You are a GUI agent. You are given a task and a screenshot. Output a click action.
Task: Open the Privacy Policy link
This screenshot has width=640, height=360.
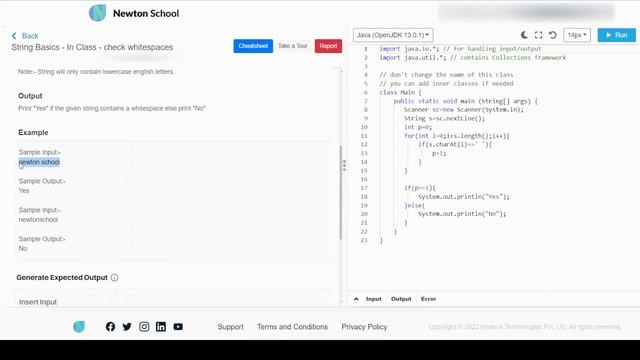(x=364, y=327)
